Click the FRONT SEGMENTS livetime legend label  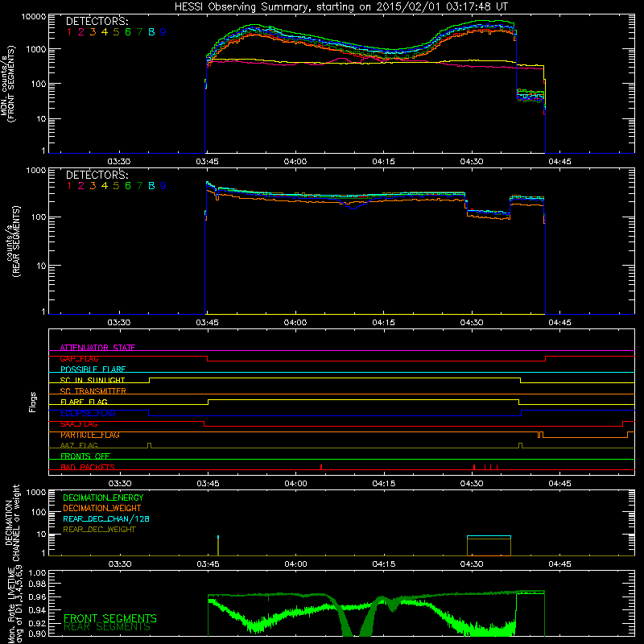(110, 618)
